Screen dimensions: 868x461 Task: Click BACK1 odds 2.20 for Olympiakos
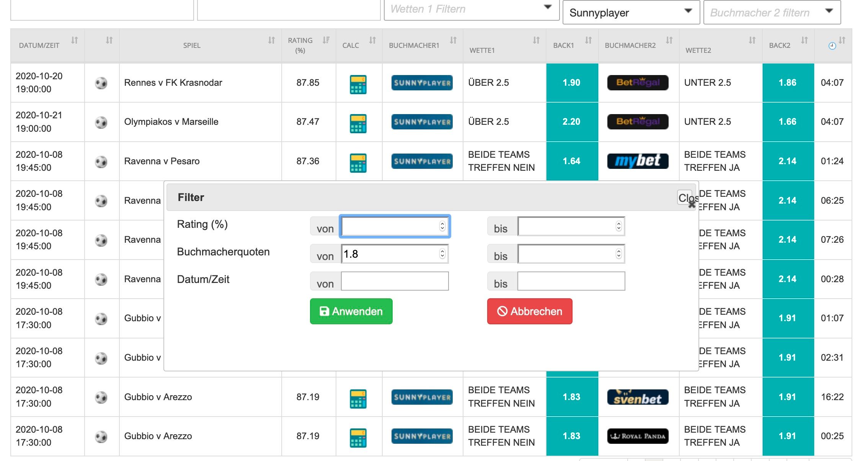(x=572, y=122)
